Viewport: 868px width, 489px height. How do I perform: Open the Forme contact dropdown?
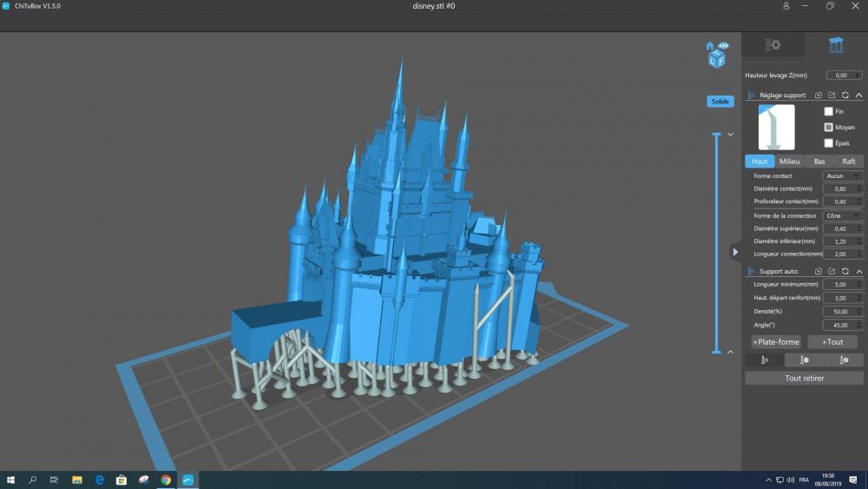843,176
